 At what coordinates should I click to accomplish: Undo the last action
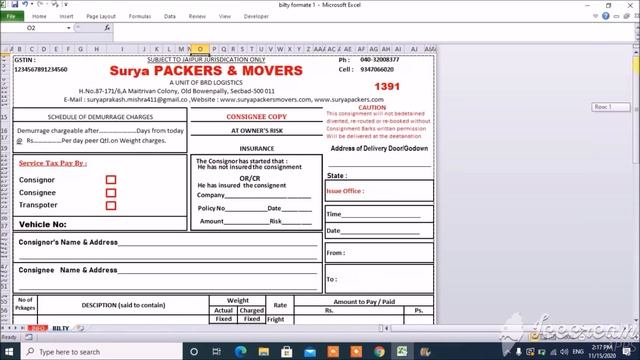[25, 4]
